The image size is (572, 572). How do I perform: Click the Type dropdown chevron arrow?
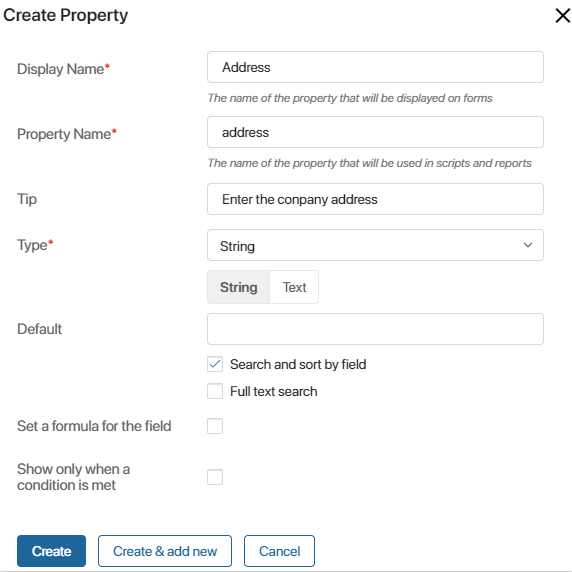pos(527,245)
